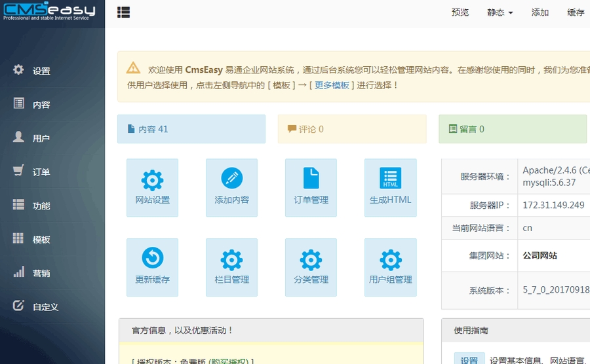Click the 购买授权 link

(229, 361)
